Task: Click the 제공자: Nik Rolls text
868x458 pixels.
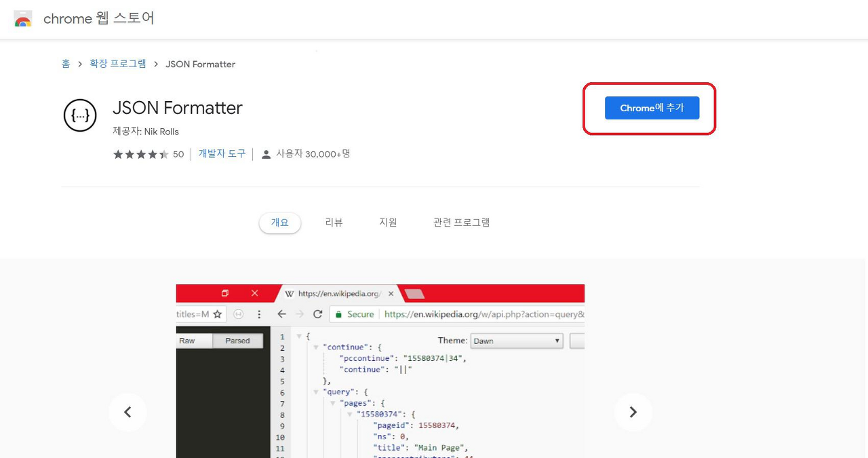Action: pos(146,132)
